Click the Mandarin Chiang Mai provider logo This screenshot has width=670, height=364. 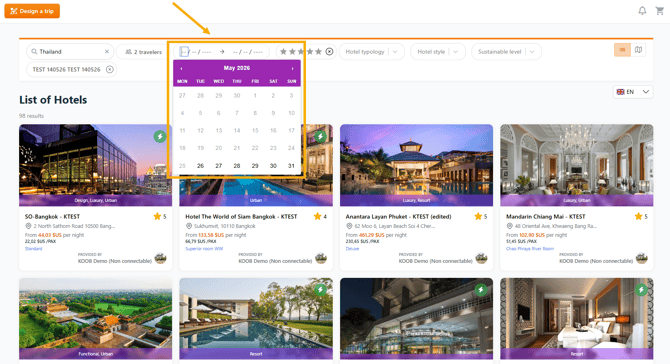click(642, 258)
